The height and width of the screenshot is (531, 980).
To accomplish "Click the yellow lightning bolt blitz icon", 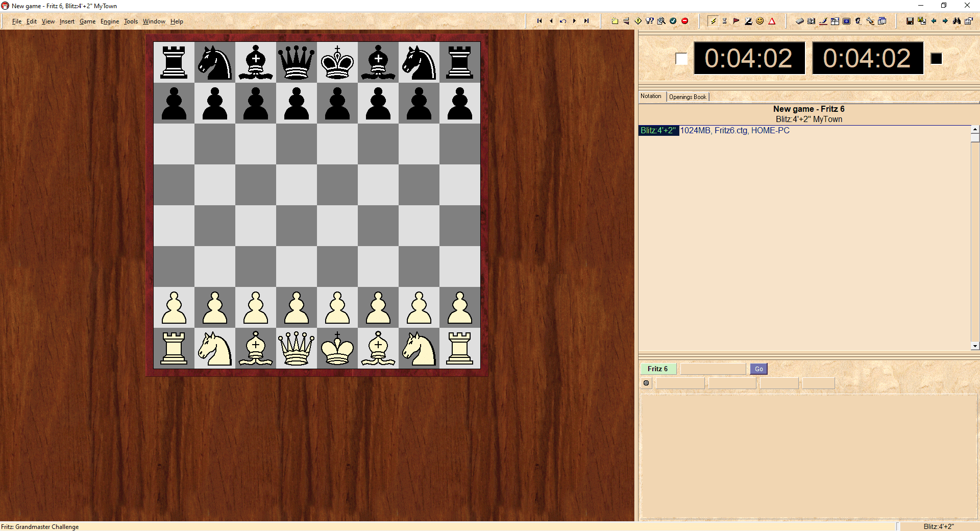I will pos(713,21).
